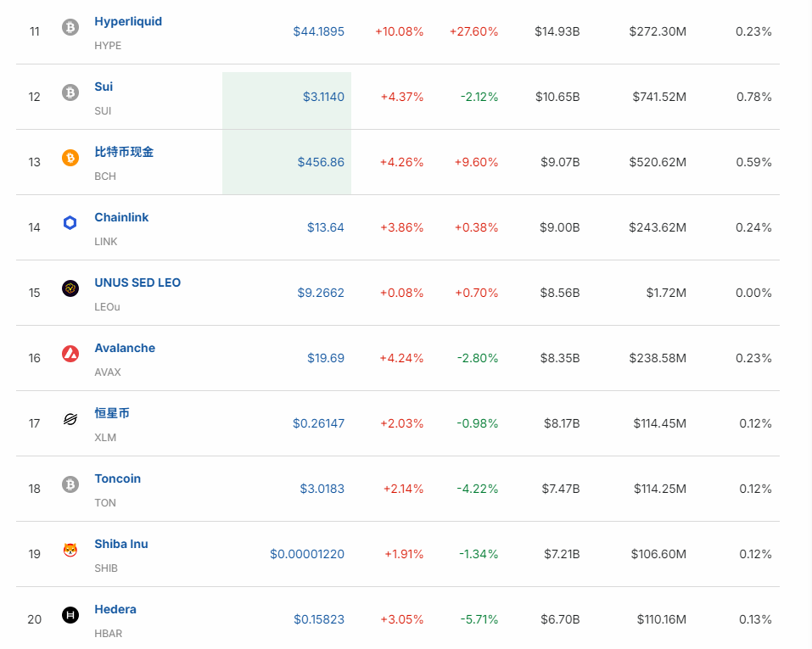Screen dimensions: 812x649
Task: Click the AVAX ticker symbol
Action: coord(108,372)
